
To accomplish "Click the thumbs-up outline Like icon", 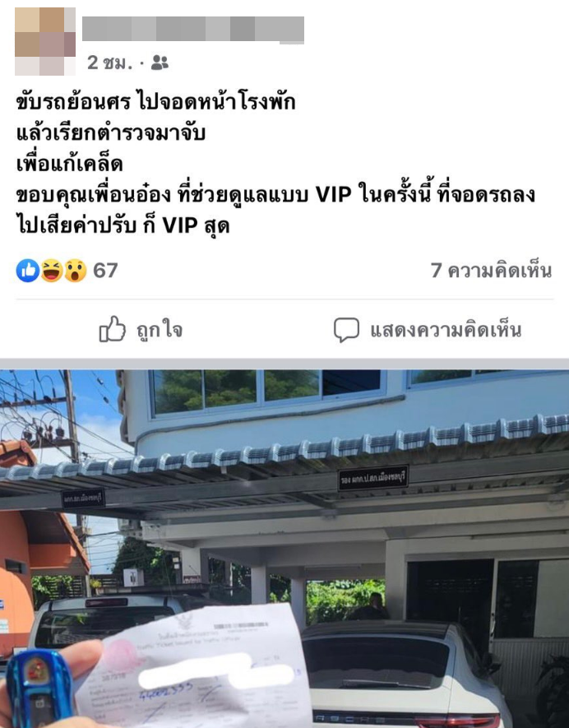I will tap(113, 329).
